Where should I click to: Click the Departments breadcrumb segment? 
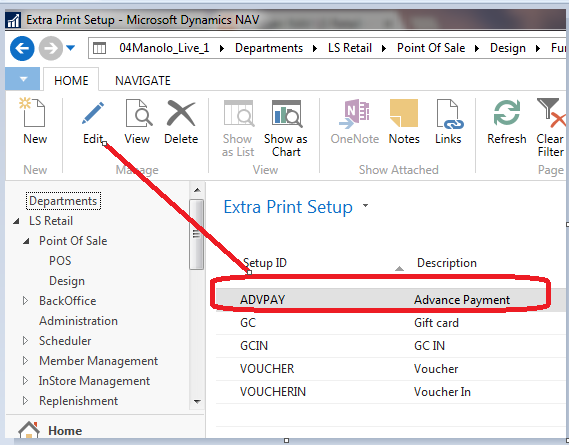pos(269,48)
